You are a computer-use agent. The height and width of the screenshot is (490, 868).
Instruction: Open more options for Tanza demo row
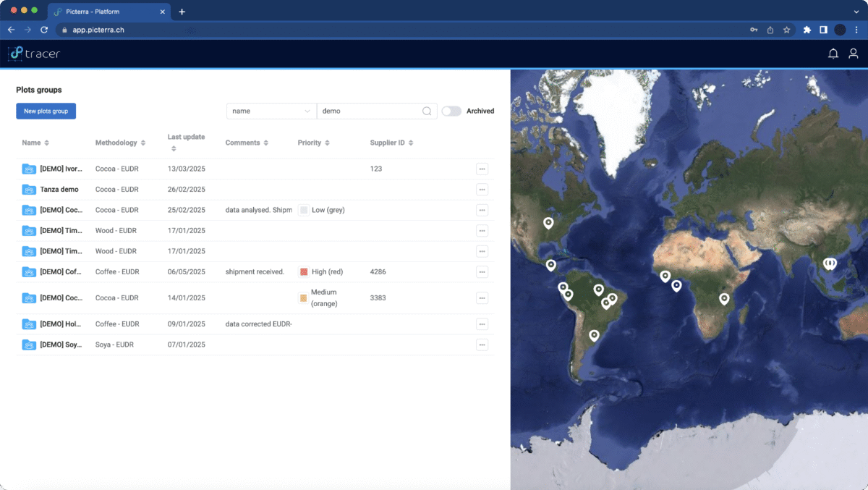click(x=482, y=189)
